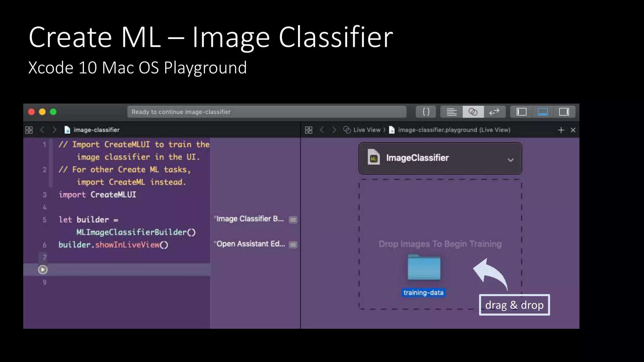Click the Live View overlapping circles icon
The image size is (644, 362).
coord(347,130)
